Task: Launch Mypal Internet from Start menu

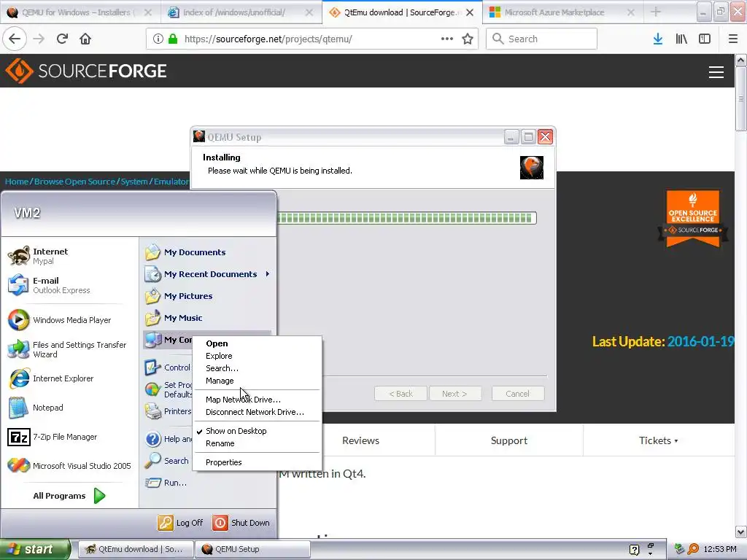Action: pos(69,256)
